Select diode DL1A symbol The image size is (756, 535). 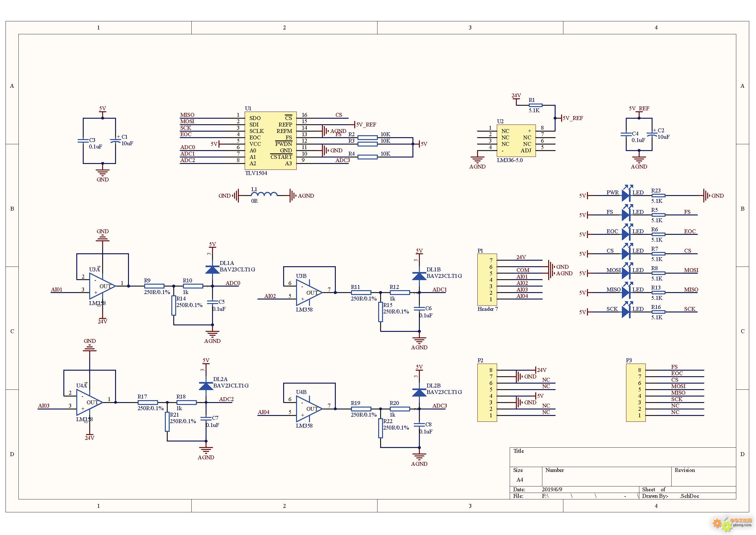pos(212,269)
